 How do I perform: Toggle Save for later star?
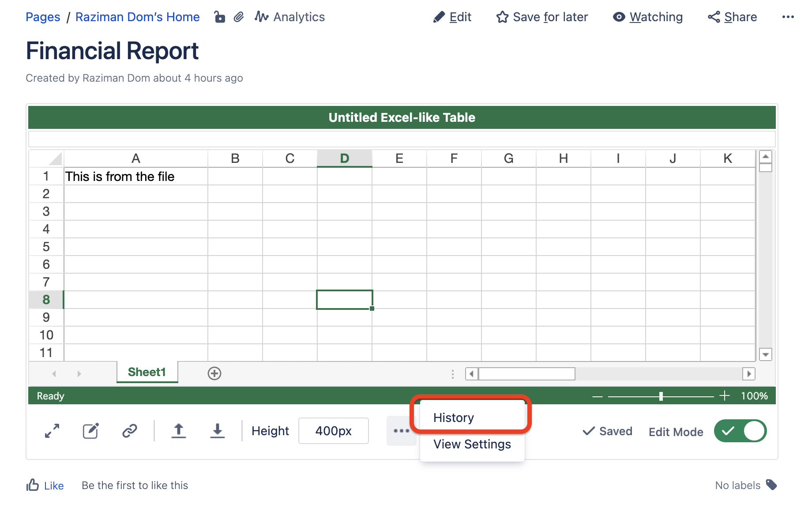(x=542, y=17)
